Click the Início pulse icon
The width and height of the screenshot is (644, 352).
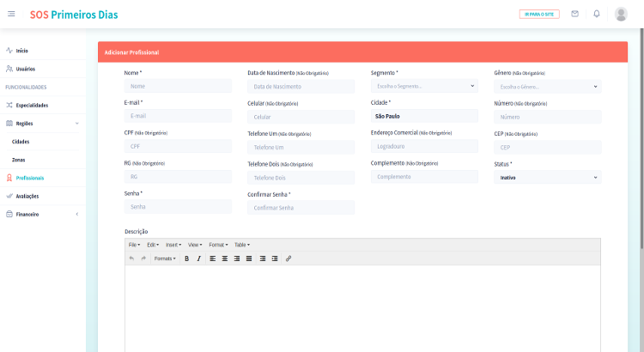pos(9,51)
